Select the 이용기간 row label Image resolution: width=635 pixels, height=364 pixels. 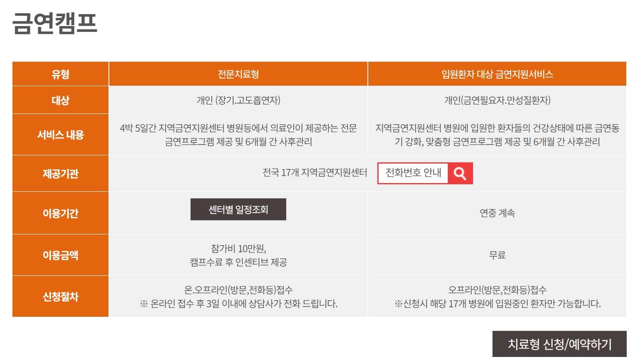pos(60,213)
